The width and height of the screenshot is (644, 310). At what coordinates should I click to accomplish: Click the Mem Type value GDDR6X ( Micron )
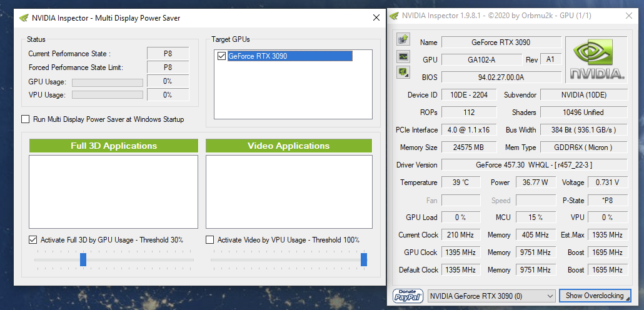point(583,147)
